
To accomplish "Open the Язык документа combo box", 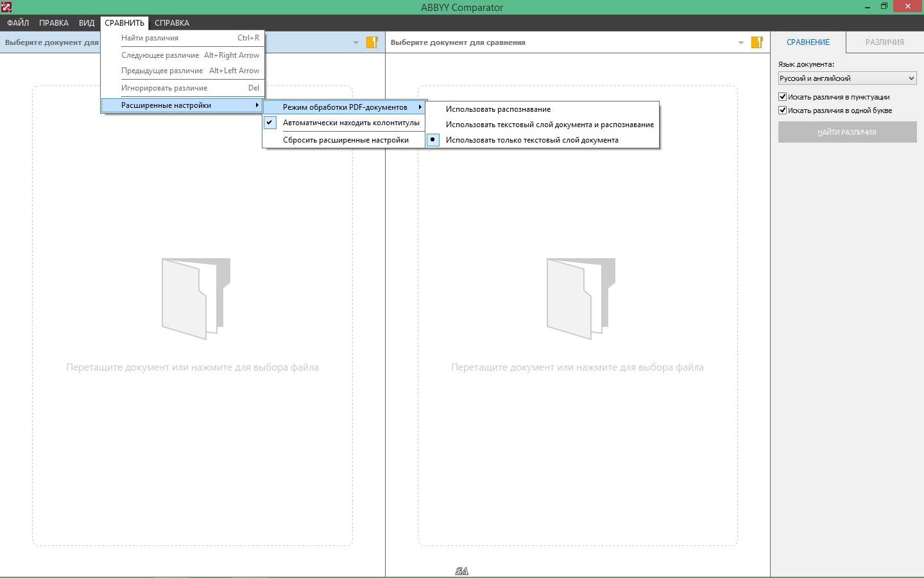I will pyautogui.click(x=847, y=78).
